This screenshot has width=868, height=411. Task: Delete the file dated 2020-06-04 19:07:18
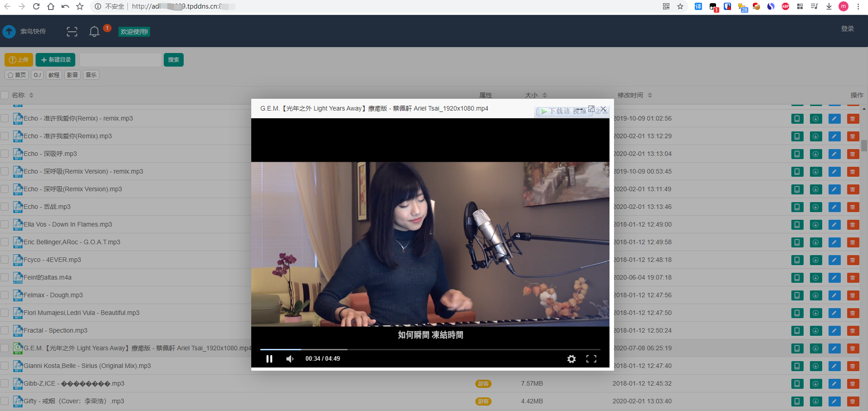(x=853, y=278)
